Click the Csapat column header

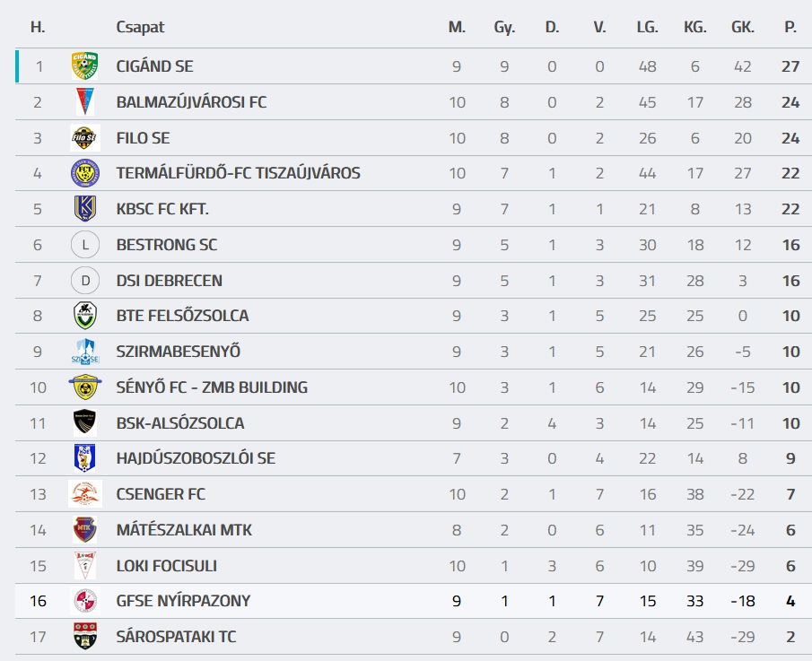(x=140, y=28)
